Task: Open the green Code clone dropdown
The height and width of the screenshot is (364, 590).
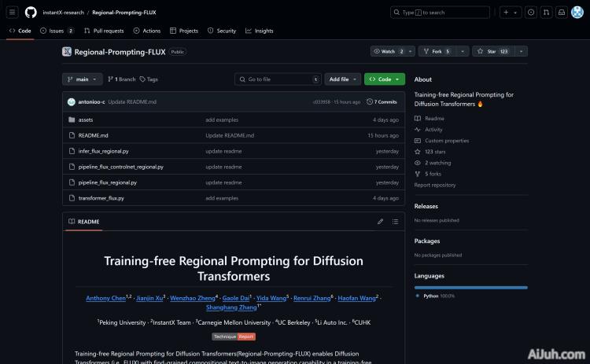Action: [x=385, y=79]
